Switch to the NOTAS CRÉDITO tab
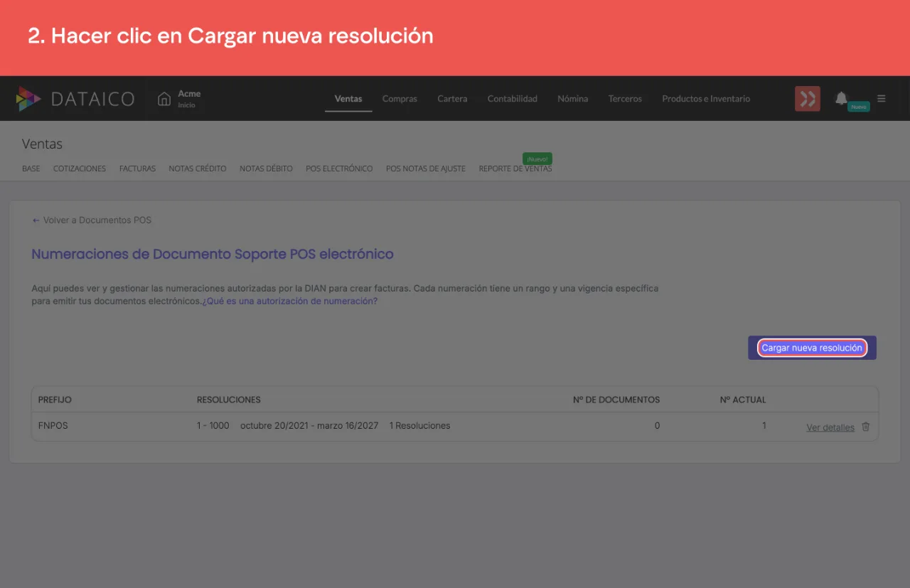The width and height of the screenshot is (910, 588). tap(198, 169)
